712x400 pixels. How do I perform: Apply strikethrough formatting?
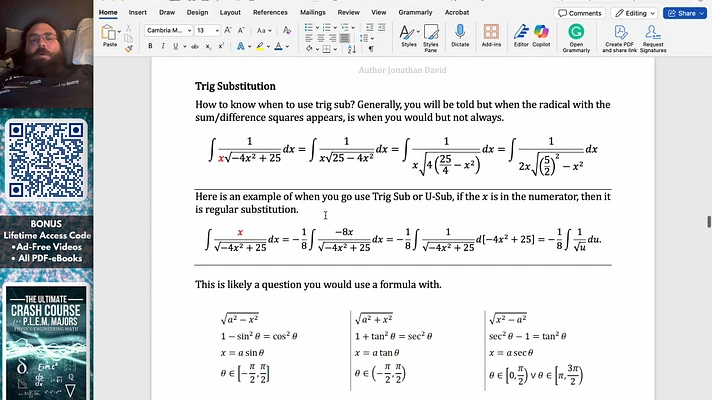click(x=195, y=46)
